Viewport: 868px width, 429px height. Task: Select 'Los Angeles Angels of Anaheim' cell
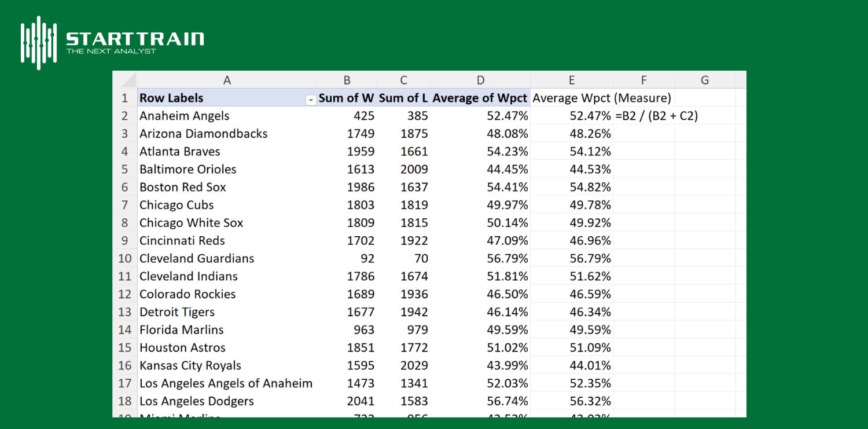coord(227,383)
